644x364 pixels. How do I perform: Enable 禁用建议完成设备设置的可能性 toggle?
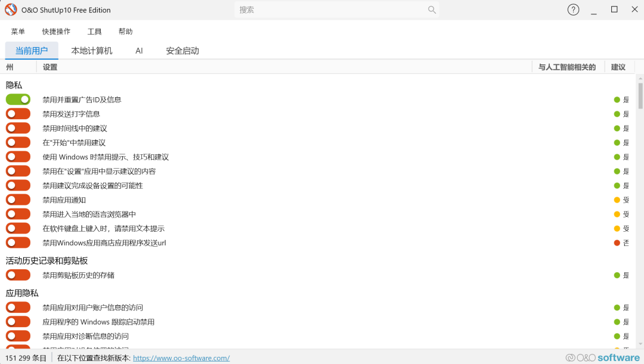point(18,185)
